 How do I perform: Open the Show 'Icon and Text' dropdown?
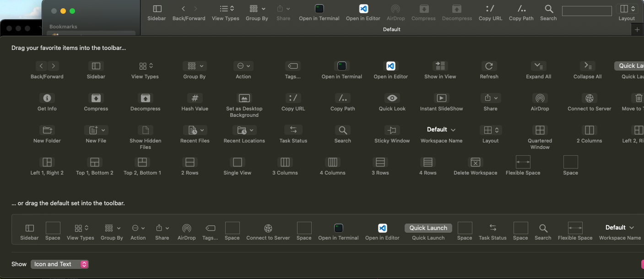[x=60, y=264]
